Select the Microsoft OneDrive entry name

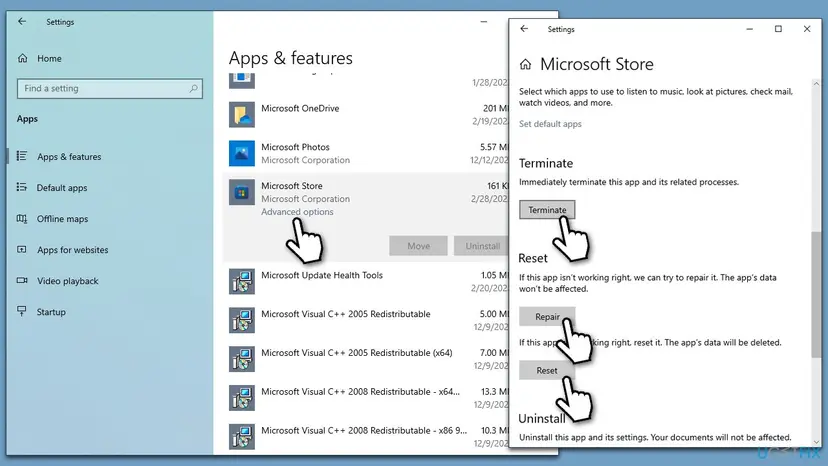[x=300, y=108]
